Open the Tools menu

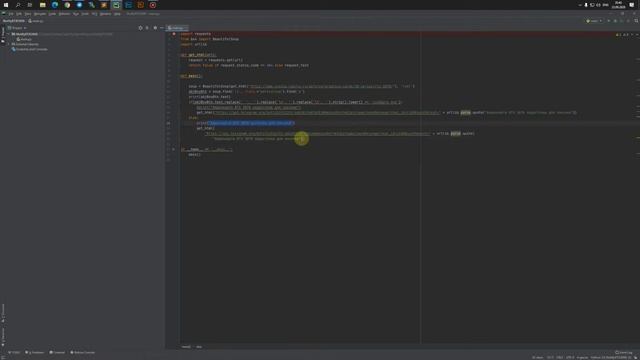tap(85, 14)
